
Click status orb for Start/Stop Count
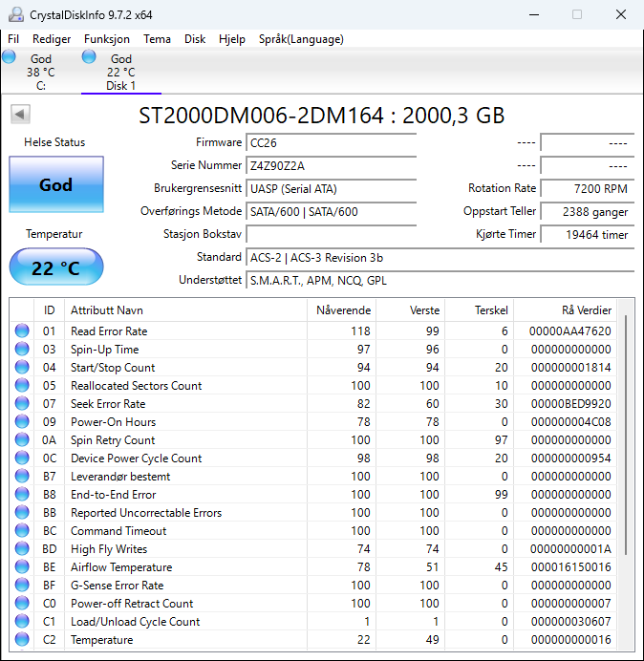click(22, 367)
